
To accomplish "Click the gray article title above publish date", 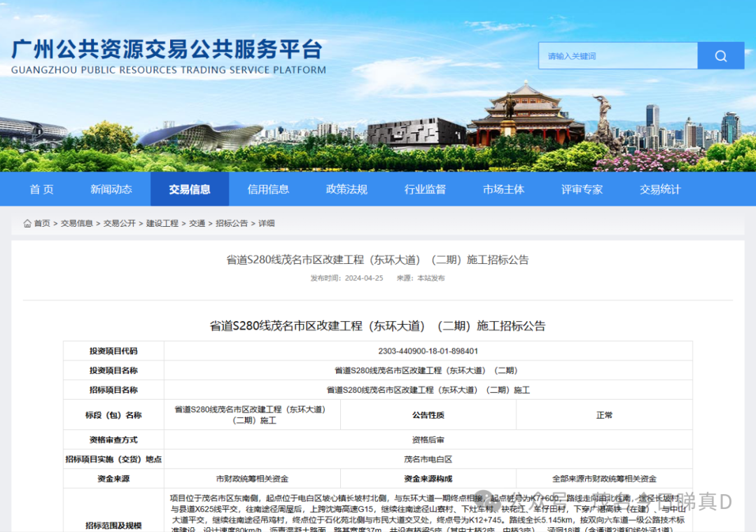I will coord(377,260).
